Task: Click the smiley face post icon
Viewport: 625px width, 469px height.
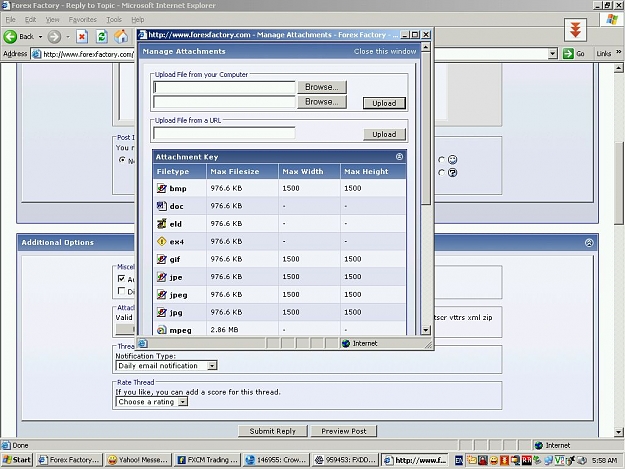Action: (x=452, y=159)
